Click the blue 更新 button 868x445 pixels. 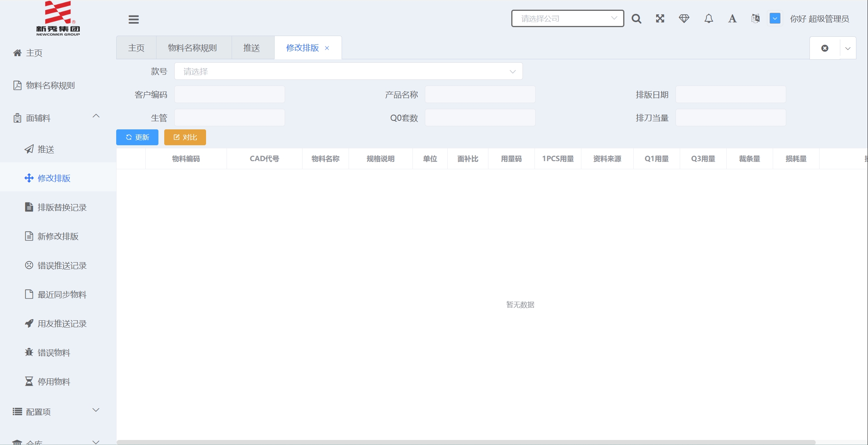coord(137,137)
